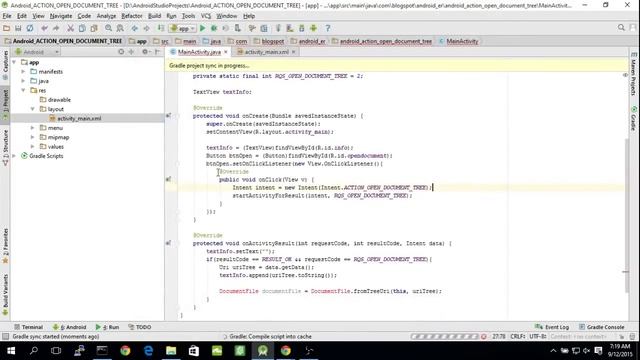Click the collapse all icon in project panel

coord(131,52)
